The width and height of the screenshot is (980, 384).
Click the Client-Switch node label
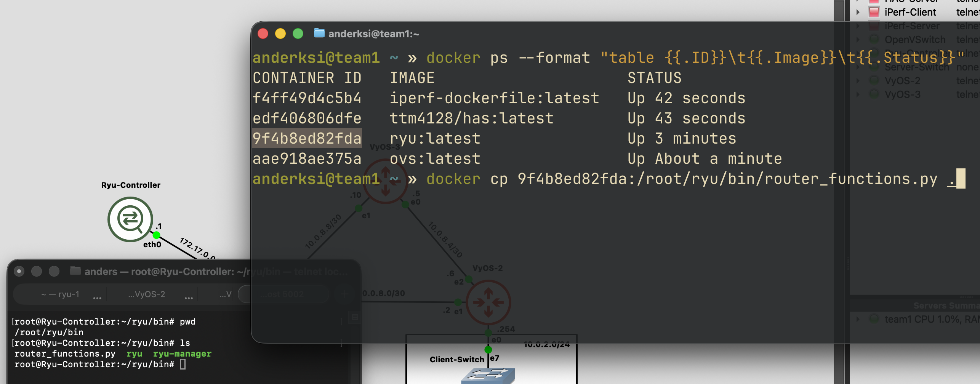[456, 359]
